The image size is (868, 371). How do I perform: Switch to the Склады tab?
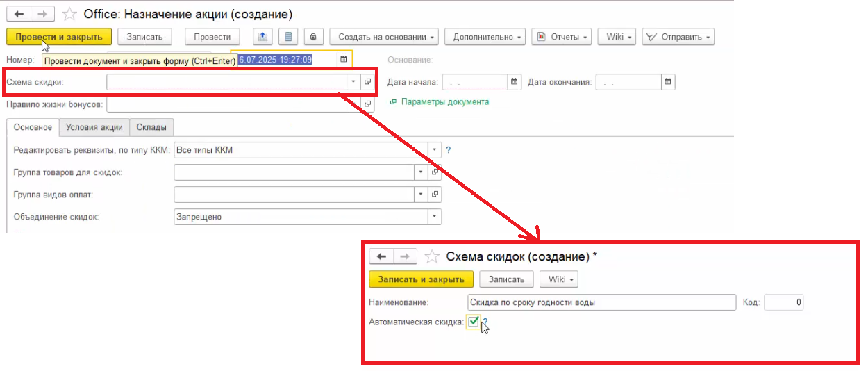[151, 127]
